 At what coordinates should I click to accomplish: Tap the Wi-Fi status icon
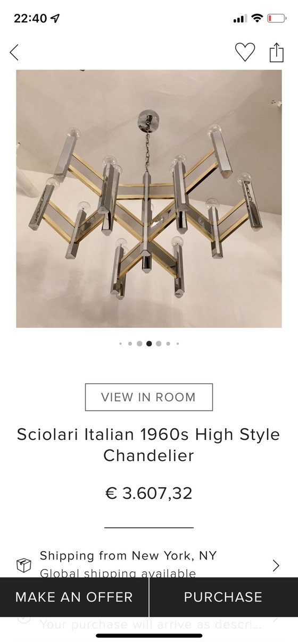pos(258,18)
